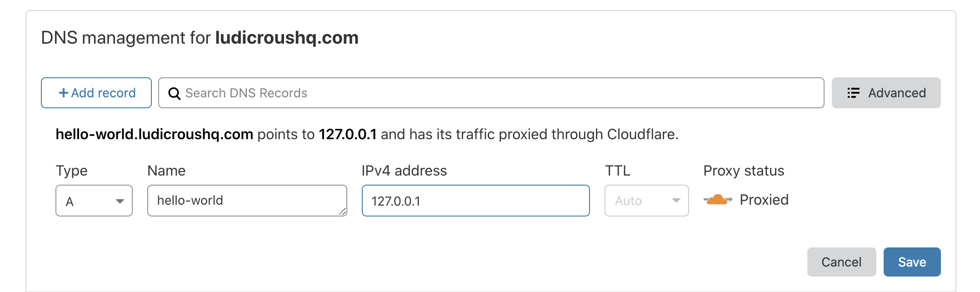Open the record Type dropdown showing A
This screenshot has width=980, height=292.
point(94,201)
